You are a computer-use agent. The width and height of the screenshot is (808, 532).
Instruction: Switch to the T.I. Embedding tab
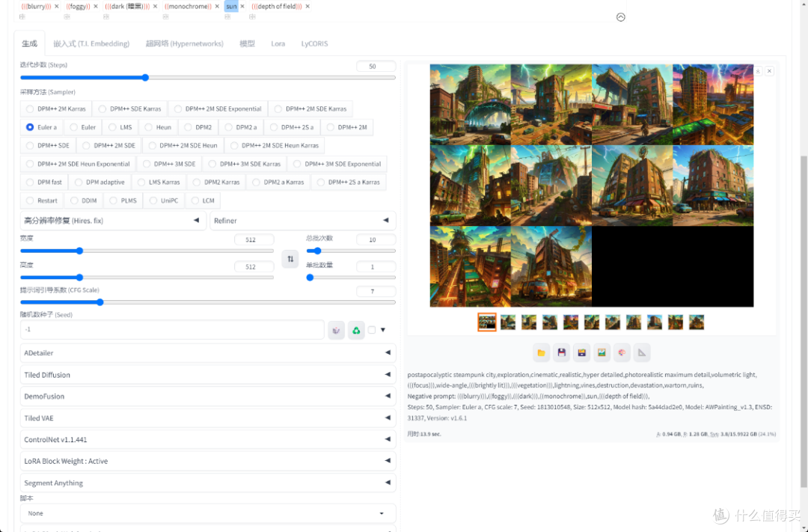pos(91,44)
